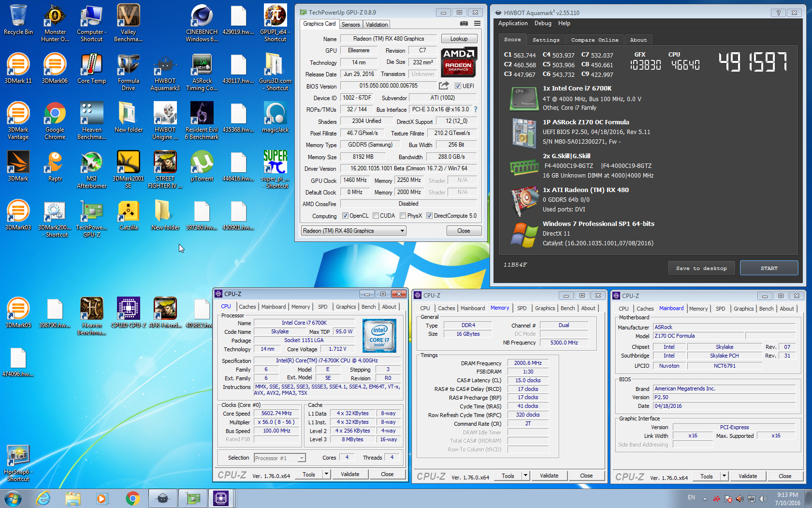812x508 pixels.
Task: Open Compare Online tab in Aquamark
Action: coord(594,40)
